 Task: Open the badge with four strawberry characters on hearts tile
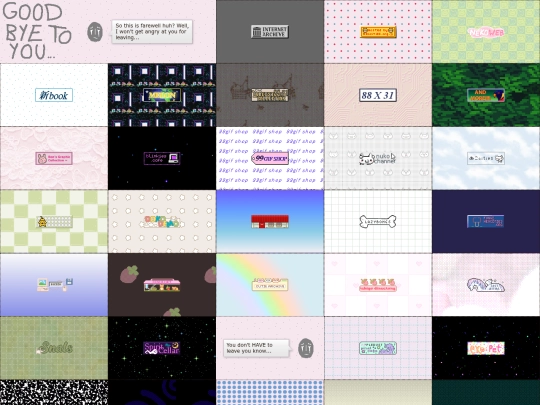[x=378, y=285]
